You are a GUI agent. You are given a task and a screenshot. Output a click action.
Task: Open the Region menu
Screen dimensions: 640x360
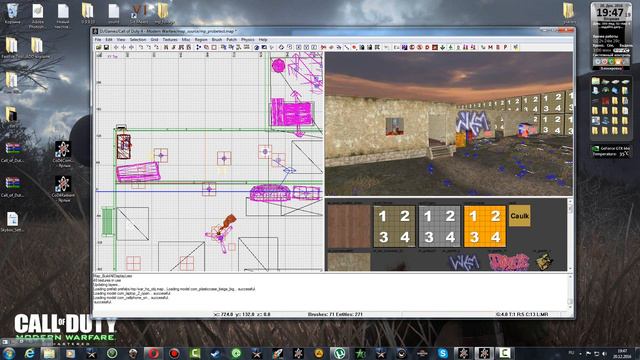pyautogui.click(x=201, y=40)
